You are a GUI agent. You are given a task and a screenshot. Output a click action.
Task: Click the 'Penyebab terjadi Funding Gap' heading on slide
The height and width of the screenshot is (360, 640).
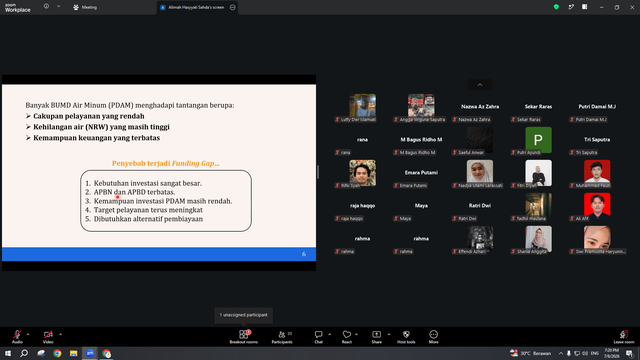[166, 163]
